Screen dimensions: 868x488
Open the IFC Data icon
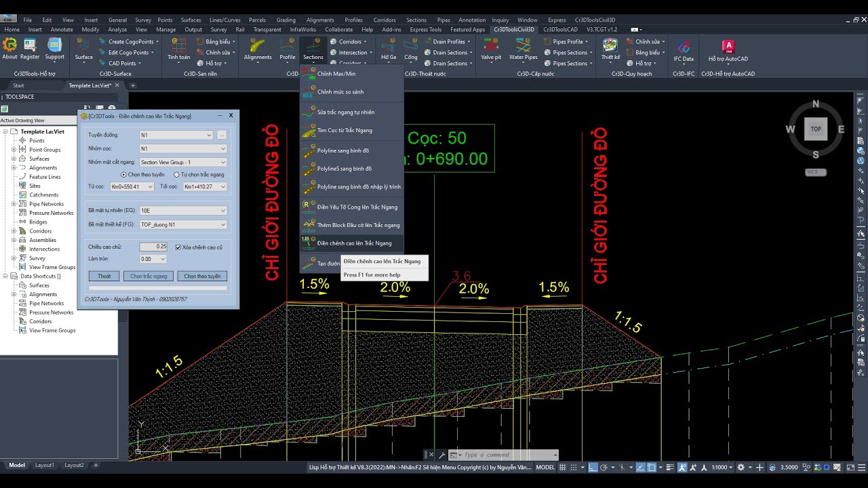684,49
